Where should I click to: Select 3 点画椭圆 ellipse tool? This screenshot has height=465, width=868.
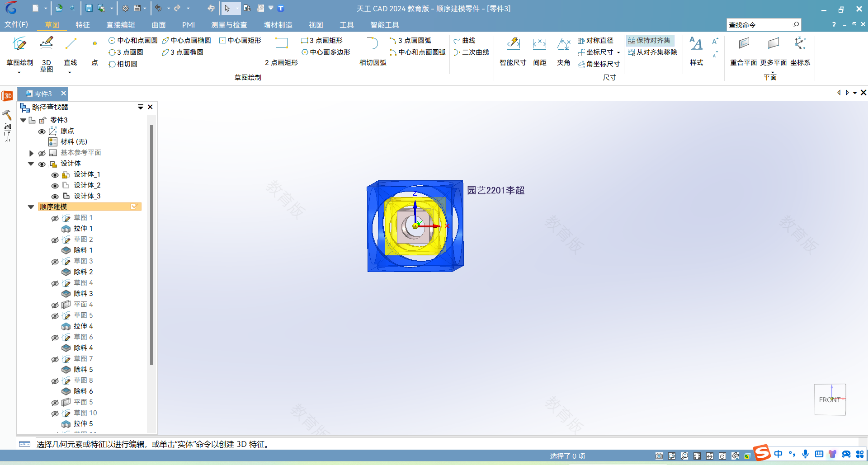[x=183, y=52]
